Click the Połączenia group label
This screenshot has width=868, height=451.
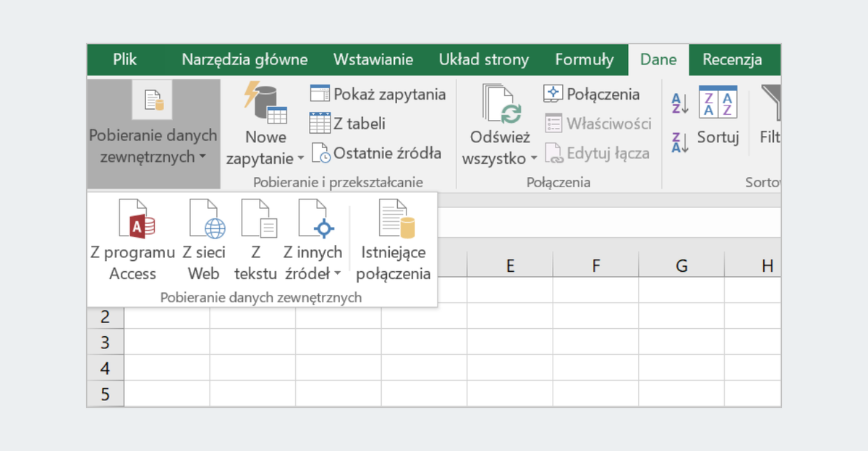coord(558,182)
